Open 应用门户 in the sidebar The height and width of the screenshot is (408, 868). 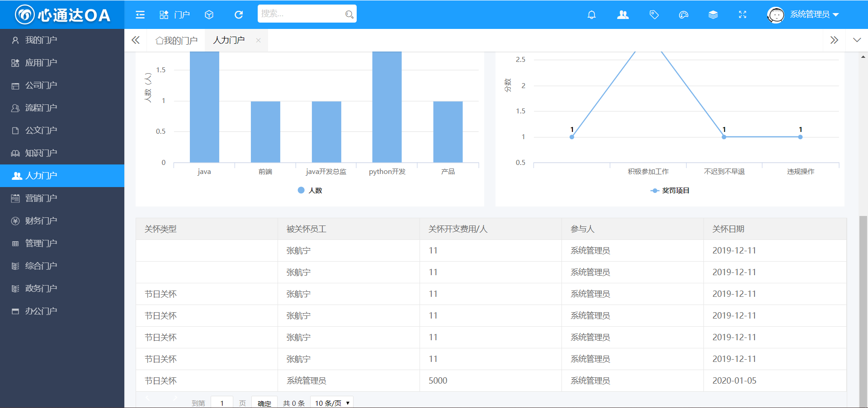coord(62,63)
